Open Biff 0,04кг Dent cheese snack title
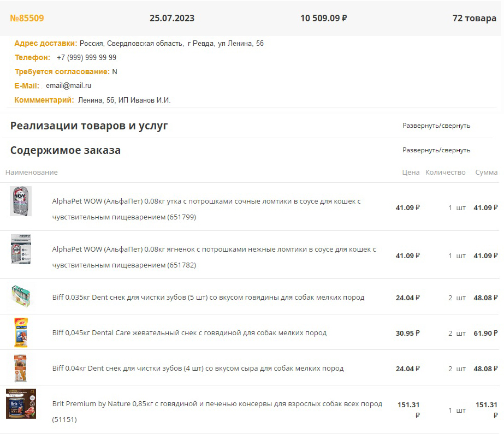 (x=198, y=368)
